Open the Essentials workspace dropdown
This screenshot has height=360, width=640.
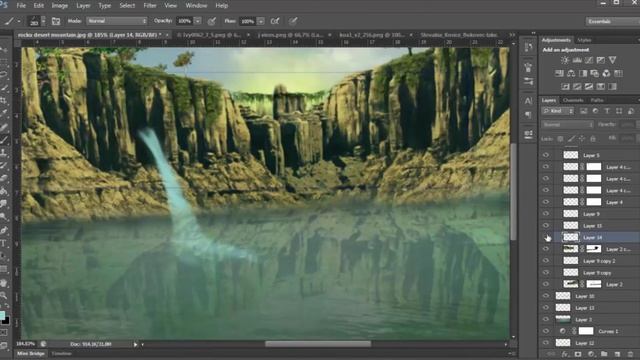[613, 21]
